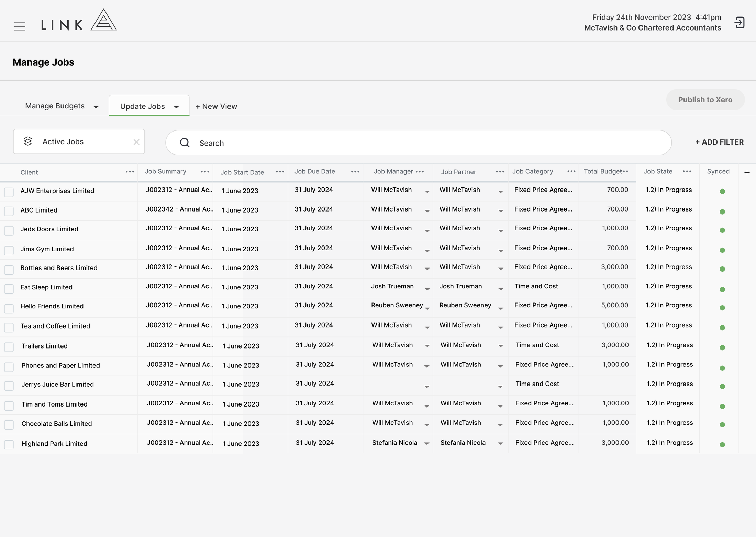Open Job Manager column options
Image resolution: width=756 pixels, height=537 pixels.
420,172
